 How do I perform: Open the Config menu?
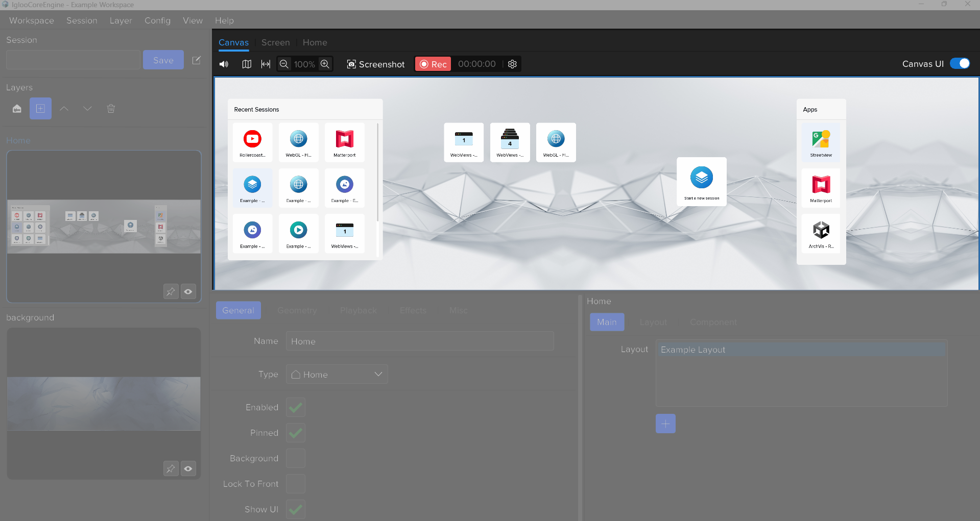click(157, 20)
